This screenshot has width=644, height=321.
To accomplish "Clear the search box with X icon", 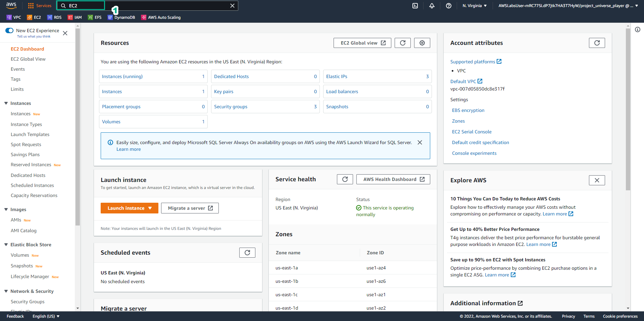I will (x=232, y=6).
